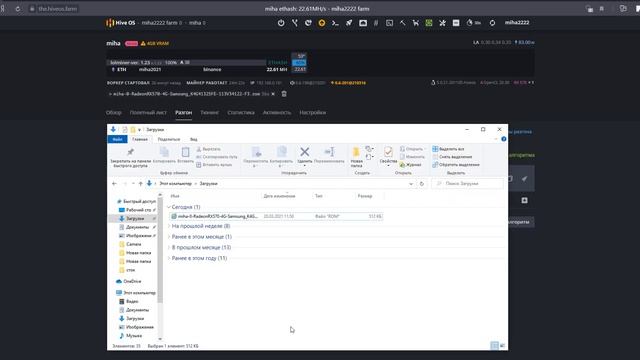Delete the ROM file with trash icon
640x360 pixels.
[x=284, y=94]
